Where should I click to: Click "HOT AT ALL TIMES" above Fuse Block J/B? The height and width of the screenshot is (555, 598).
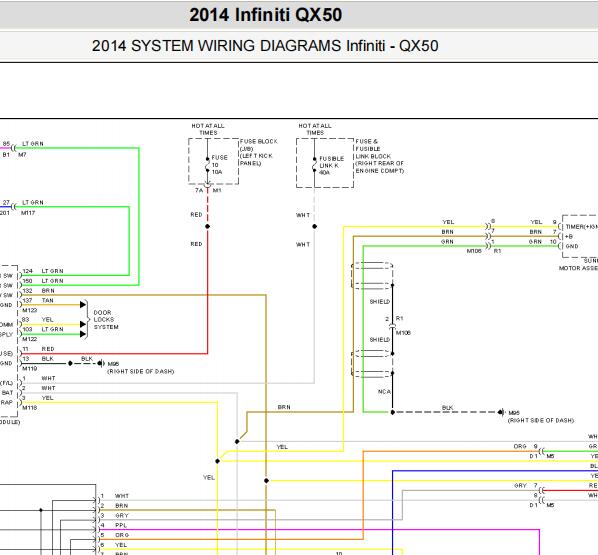point(208,129)
